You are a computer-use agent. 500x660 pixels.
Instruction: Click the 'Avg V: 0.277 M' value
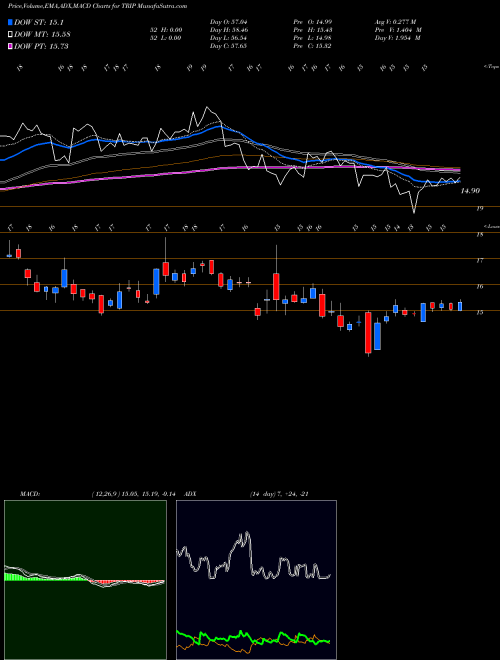click(x=396, y=22)
